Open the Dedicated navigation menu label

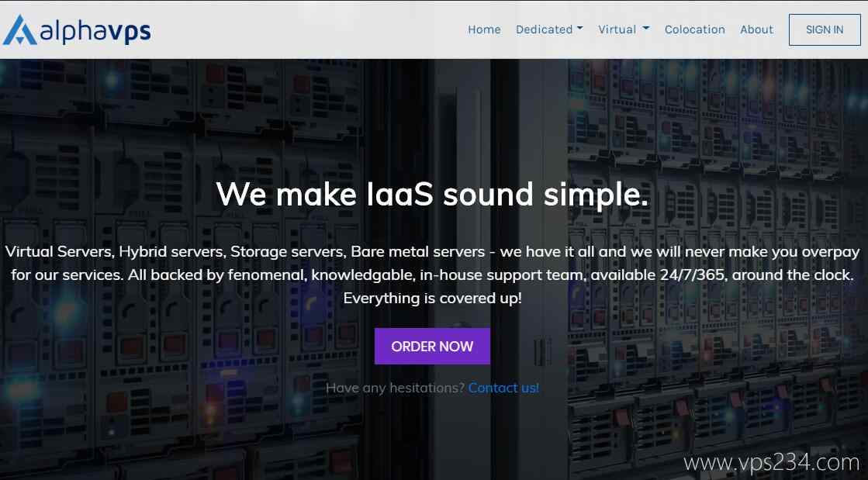(x=544, y=29)
